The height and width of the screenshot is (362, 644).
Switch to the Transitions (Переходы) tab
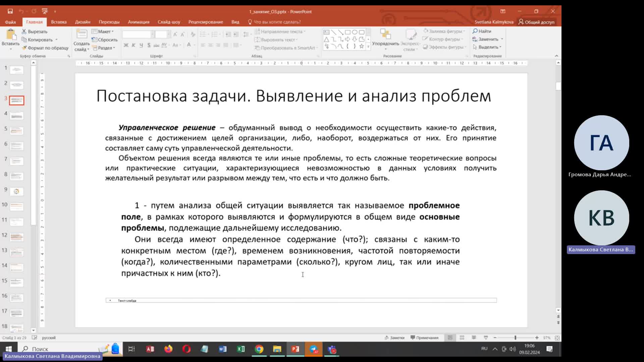pyautogui.click(x=109, y=22)
